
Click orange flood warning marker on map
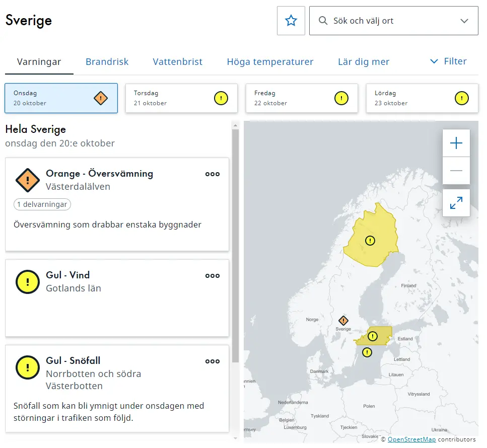343,320
